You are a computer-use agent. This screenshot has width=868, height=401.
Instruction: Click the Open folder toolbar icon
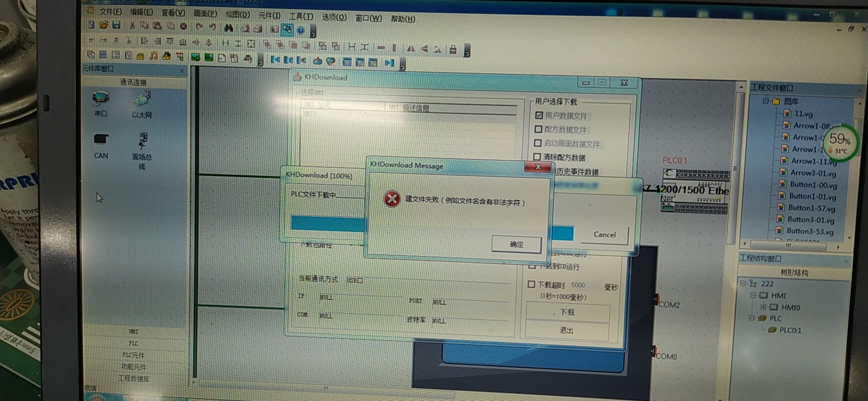pos(104,25)
